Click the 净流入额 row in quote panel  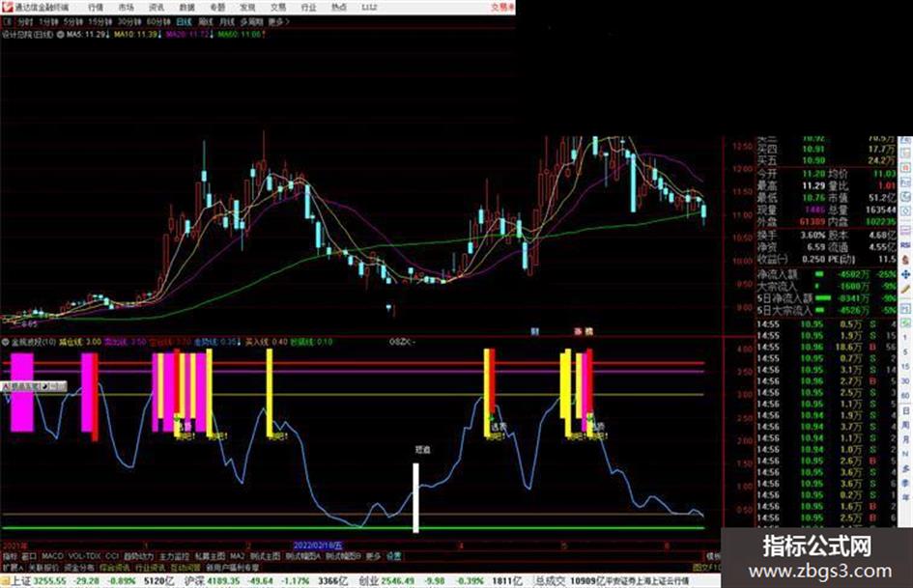pos(826,274)
